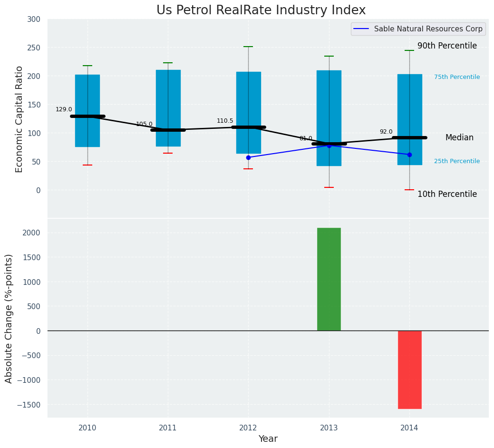The height and width of the screenshot is (448, 494).
Task: Click the Sable data point for 2014
Action: [x=409, y=155]
